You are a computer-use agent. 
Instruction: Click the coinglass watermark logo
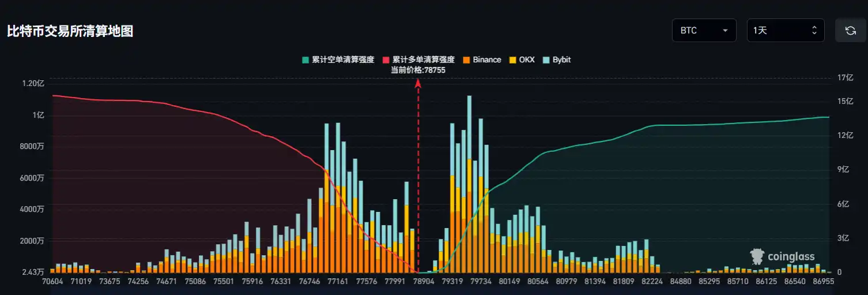coord(782,257)
